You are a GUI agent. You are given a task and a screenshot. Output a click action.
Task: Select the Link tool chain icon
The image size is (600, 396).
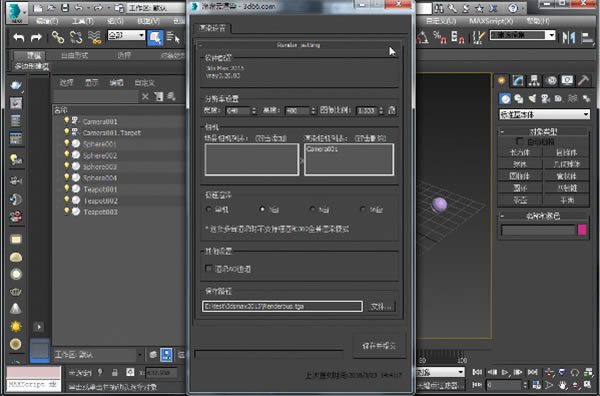tap(58, 37)
